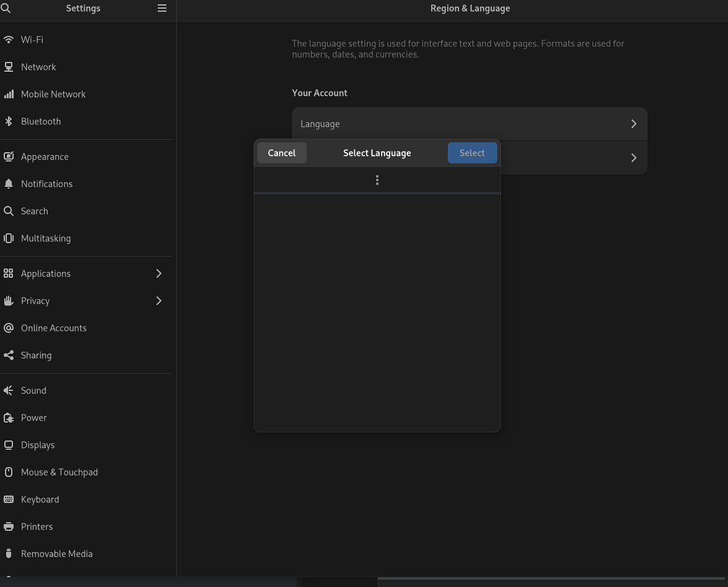Viewport: 728px width, 587px height.
Task: Open the Multitasking settings panel
Action: [x=9, y=238]
